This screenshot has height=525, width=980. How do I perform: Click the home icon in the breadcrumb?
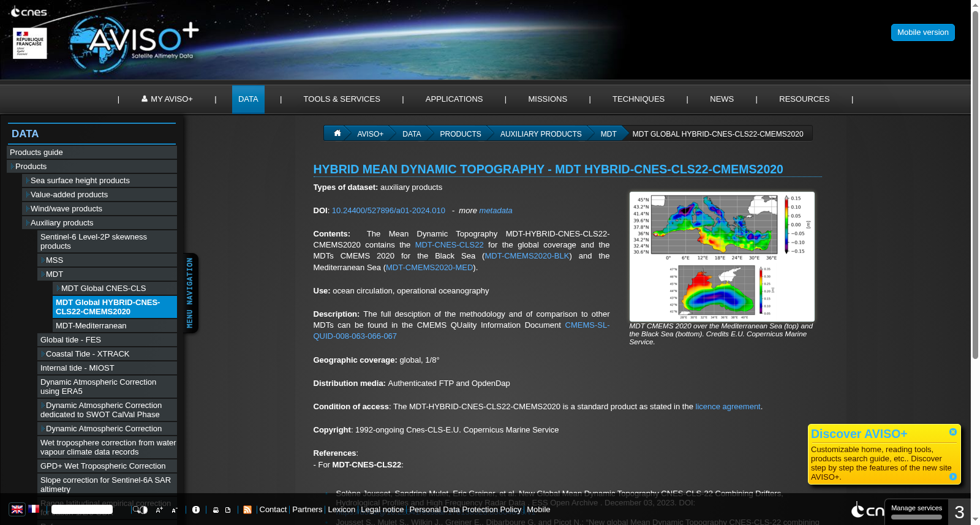(337, 133)
